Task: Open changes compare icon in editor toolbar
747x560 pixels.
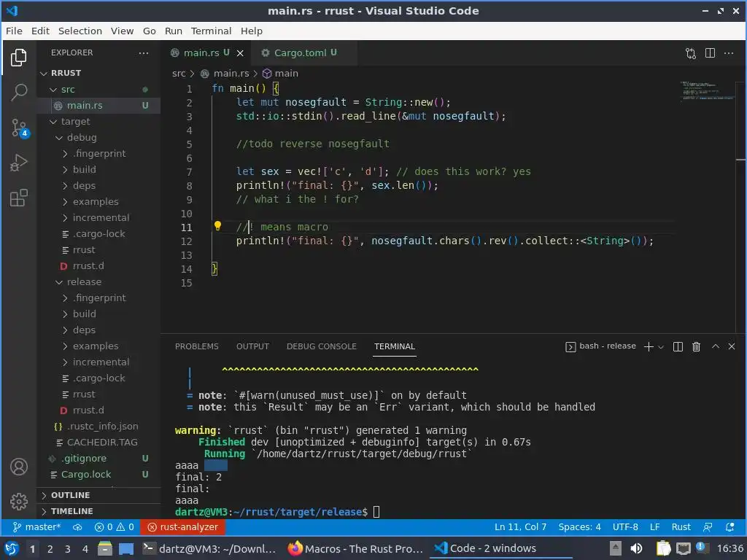Action: pyautogui.click(x=691, y=52)
